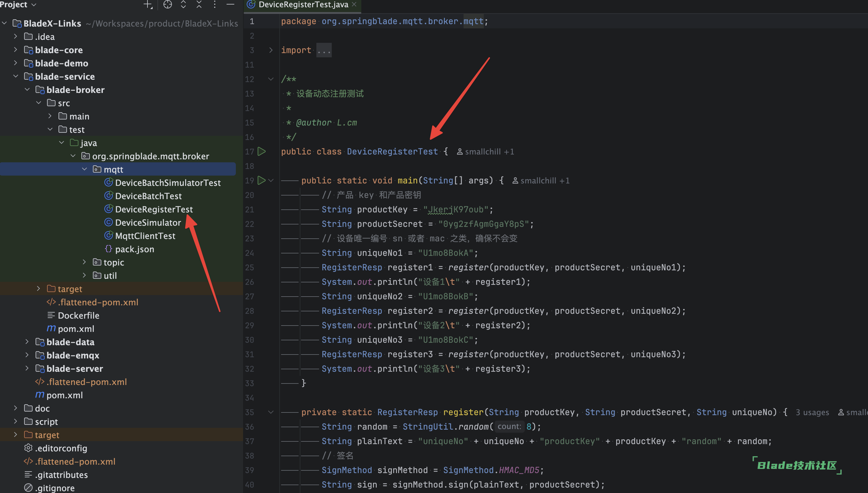Viewport: 868px width, 493px height.
Task: Expand the topic package
Action: pyautogui.click(x=85, y=262)
